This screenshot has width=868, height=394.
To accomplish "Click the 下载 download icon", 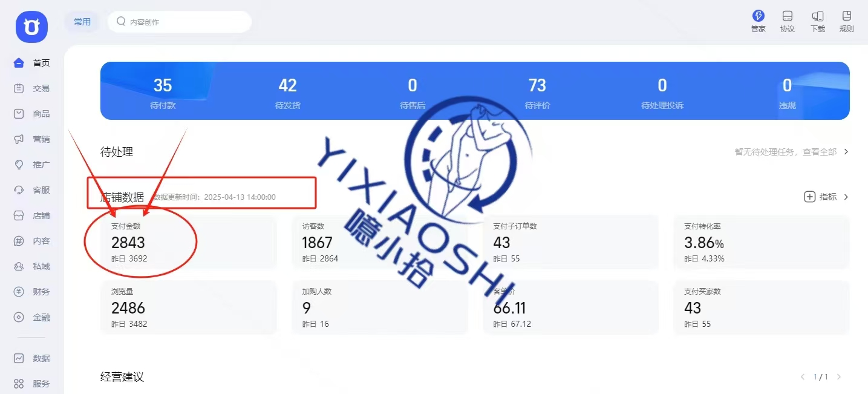I will click(x=817, y=16).
